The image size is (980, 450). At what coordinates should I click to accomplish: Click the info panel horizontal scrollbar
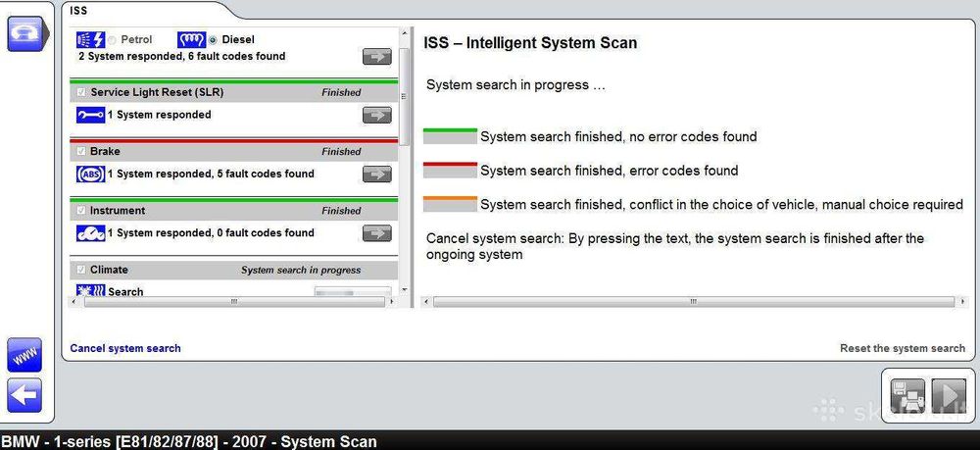click(x=694, y=302)
